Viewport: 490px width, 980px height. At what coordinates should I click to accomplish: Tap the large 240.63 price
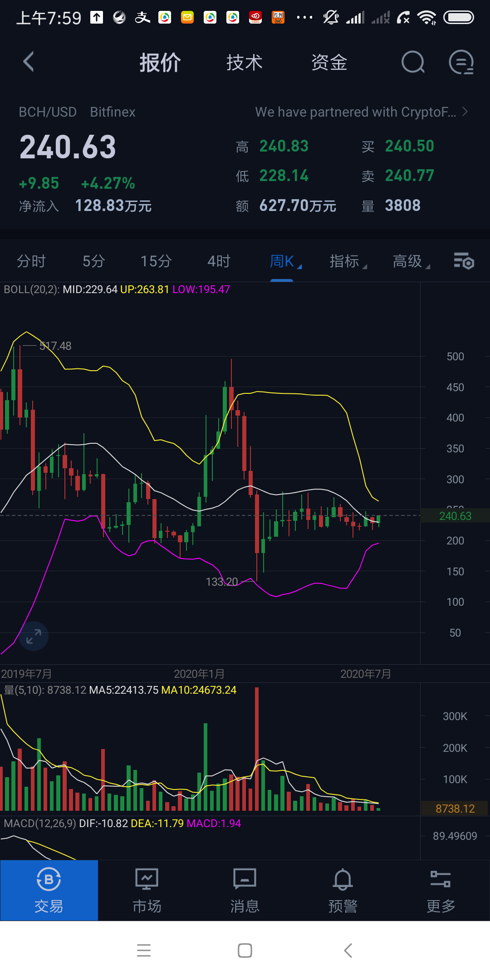[x=68, y=147]
